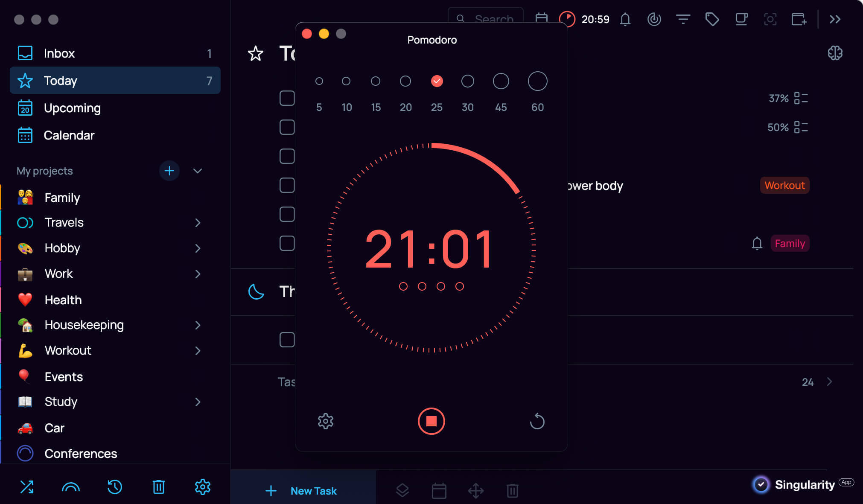This screenshot has height=504, width=863.
Task: Expand the Workout project
Action: [x=198, y=351]
